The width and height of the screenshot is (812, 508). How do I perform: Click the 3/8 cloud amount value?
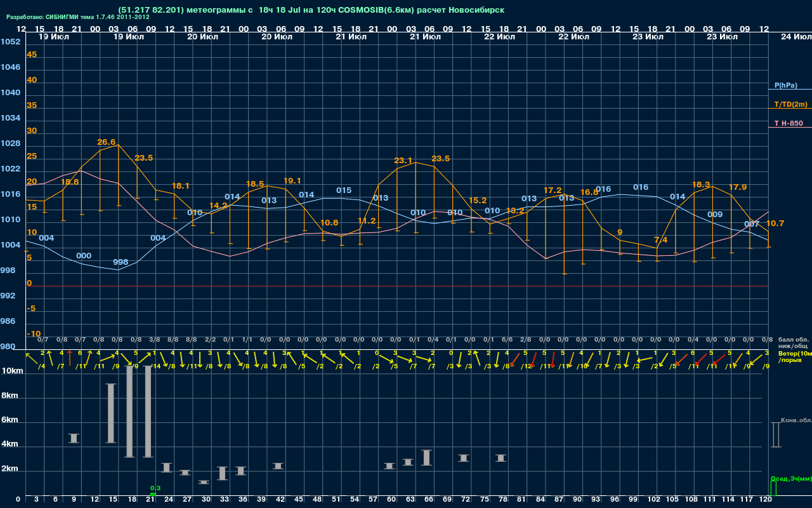154,340
